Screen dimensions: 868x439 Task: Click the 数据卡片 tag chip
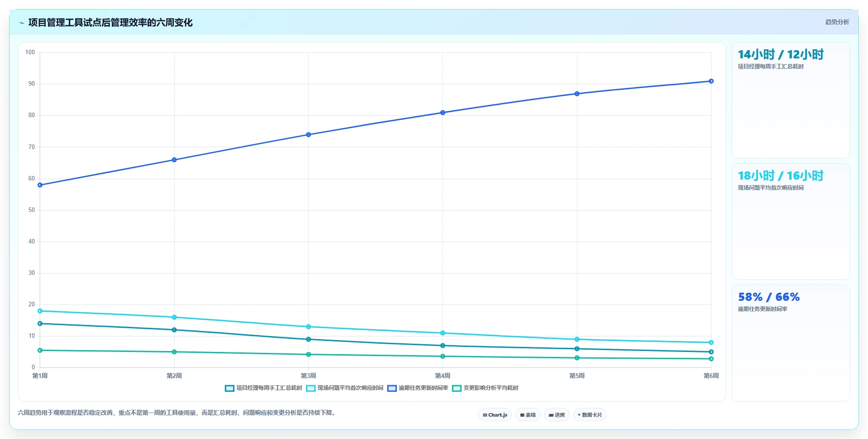pos(590,415)
